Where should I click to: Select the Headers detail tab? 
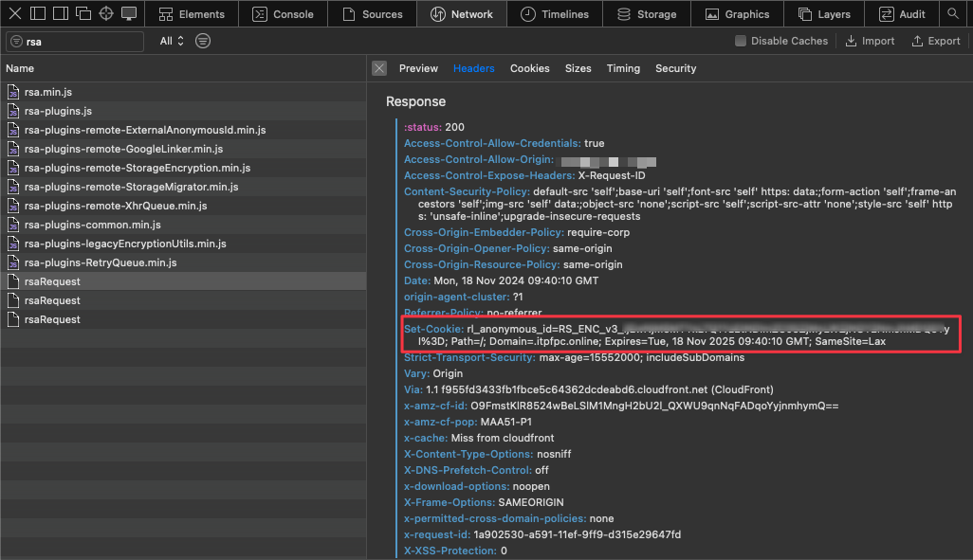coord(473,68)
